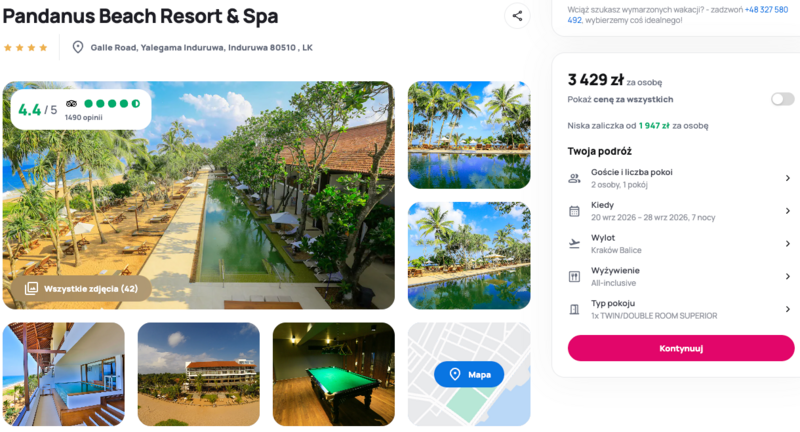Click the TripAdvisor owl icon in the rating badge

point(71,104)
